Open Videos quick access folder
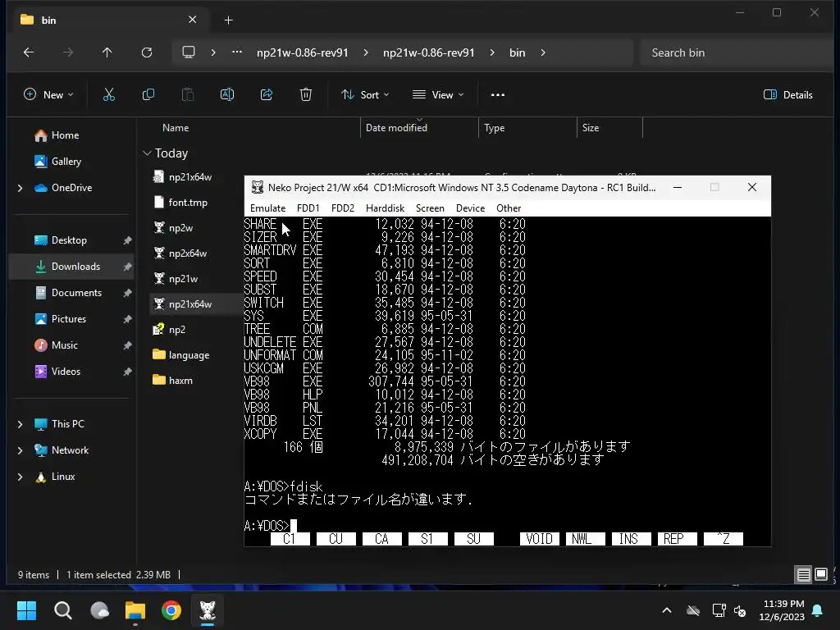The image size is (840, 630). click(66, 372)
